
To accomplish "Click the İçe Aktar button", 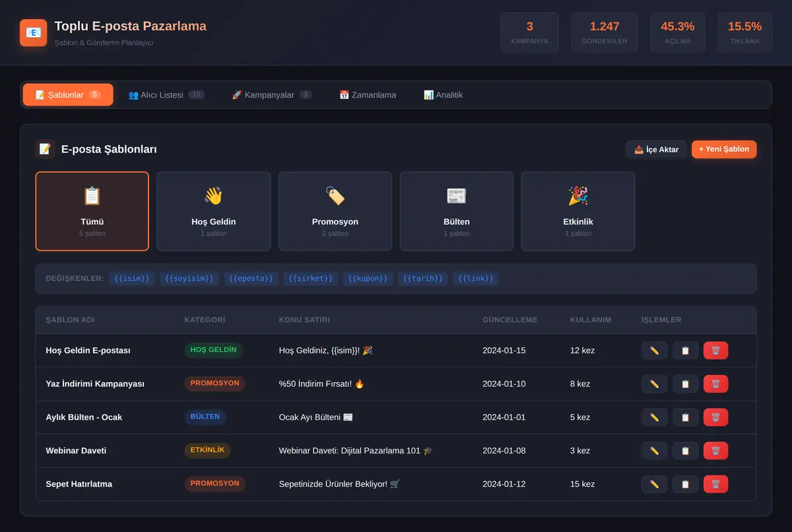I will (656, 149).
